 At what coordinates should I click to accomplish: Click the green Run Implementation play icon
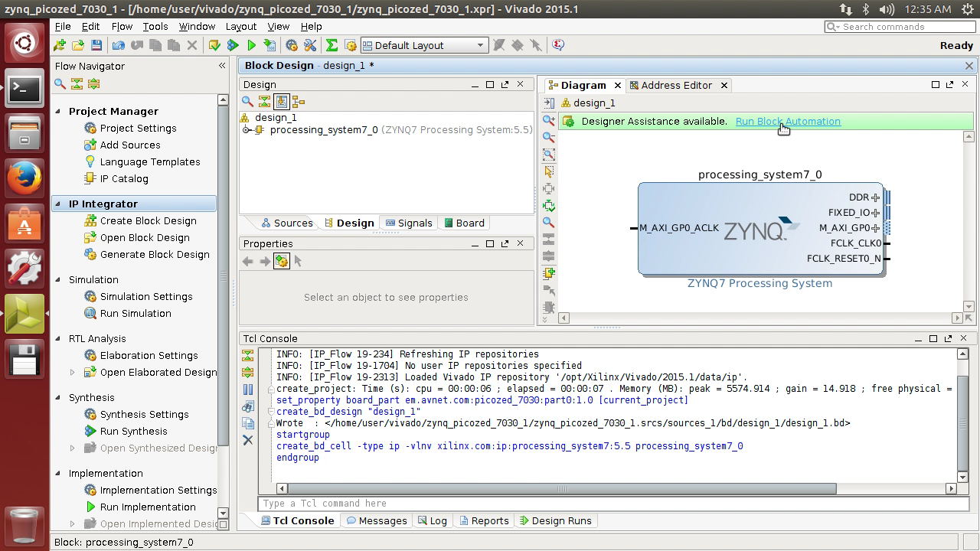251,45
